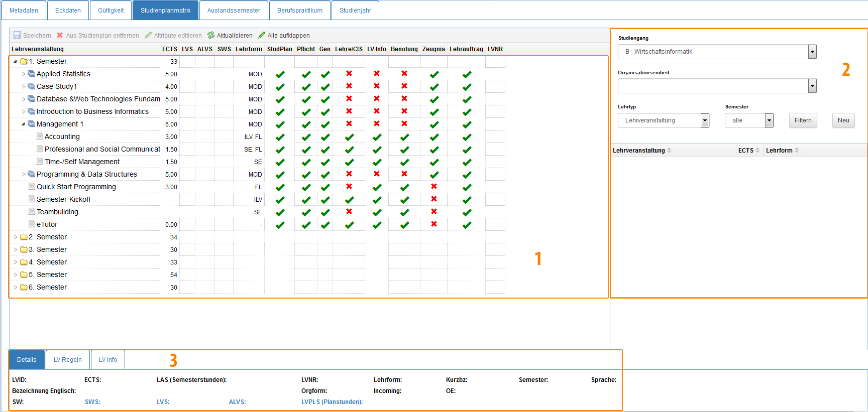
Task: Click the Applied Statistics module icon
Action: pos(32,74)
